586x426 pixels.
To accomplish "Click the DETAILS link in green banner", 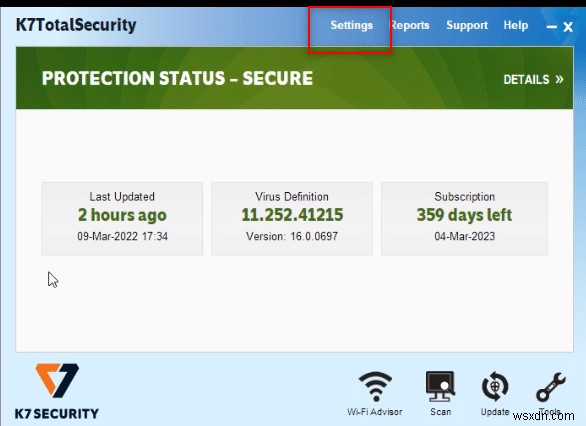I will [x=526, y=80].
